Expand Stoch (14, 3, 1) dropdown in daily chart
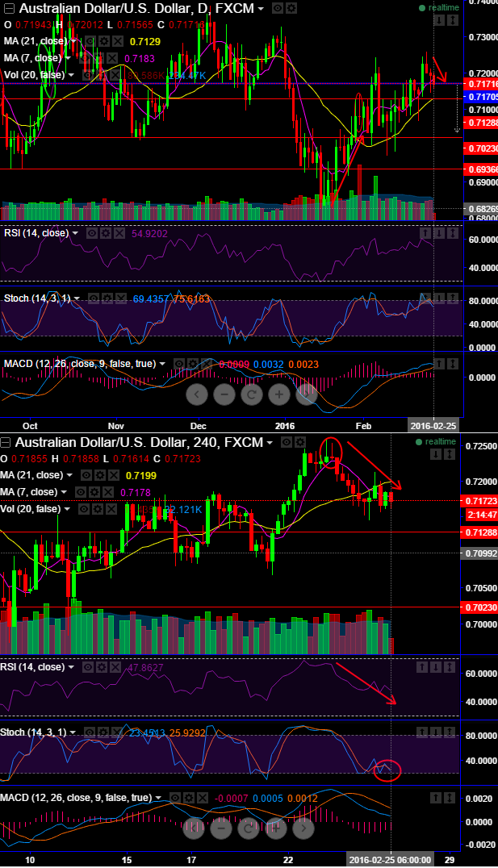Viewport: 498px width, 868px height. click(x=77, y=299)
